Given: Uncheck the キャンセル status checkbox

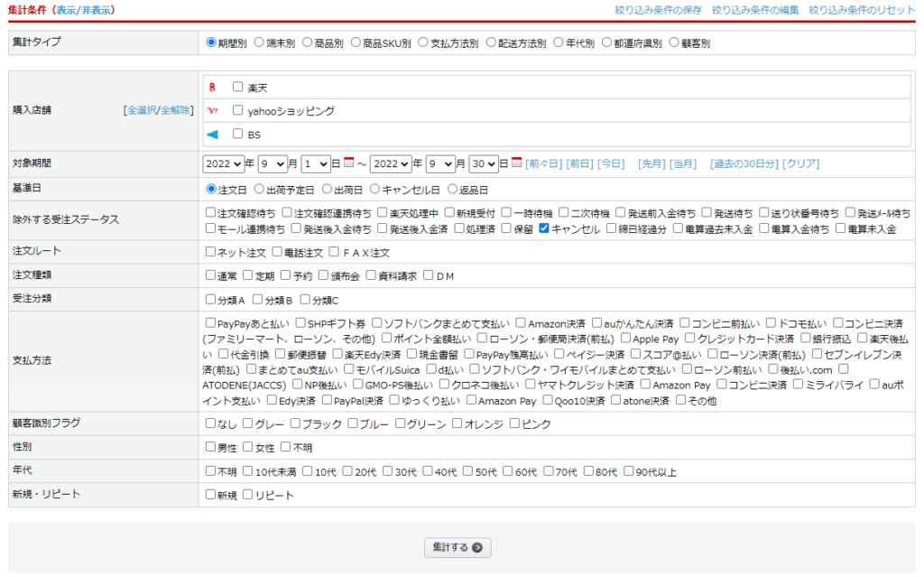Looking at the screenshot, I should (544, 229).
